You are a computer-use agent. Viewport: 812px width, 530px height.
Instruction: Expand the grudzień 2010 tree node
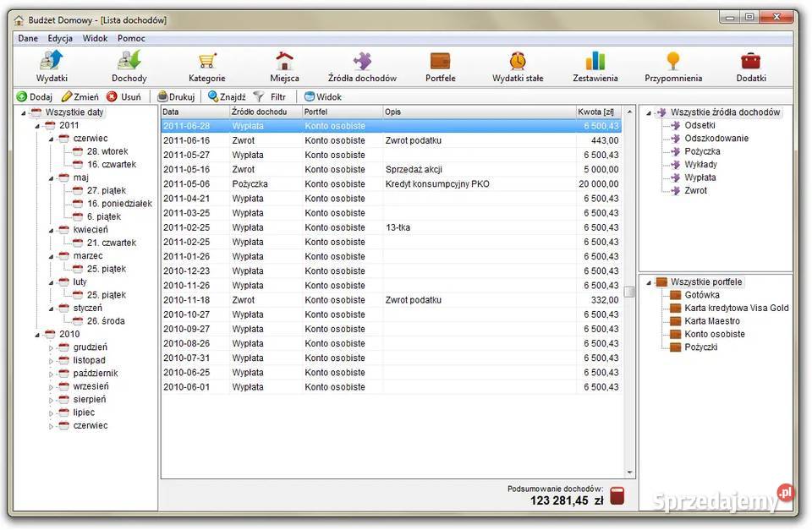tap(51, 347)
